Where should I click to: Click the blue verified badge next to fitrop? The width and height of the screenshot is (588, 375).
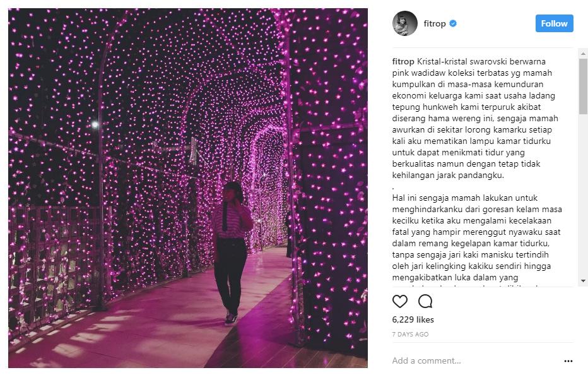pyautogui.click(x=453, y=23)
